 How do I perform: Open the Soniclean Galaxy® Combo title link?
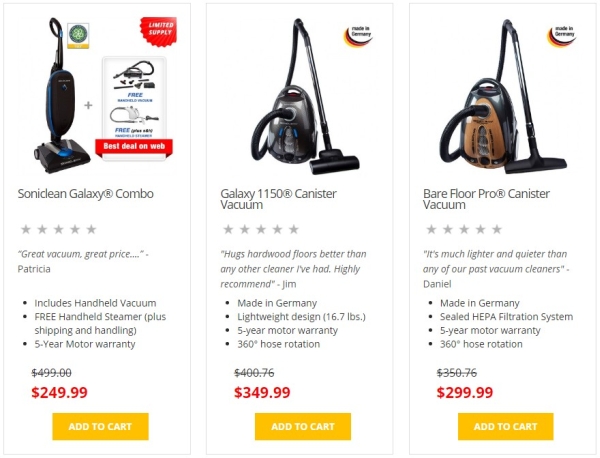(x=85, y=194)
